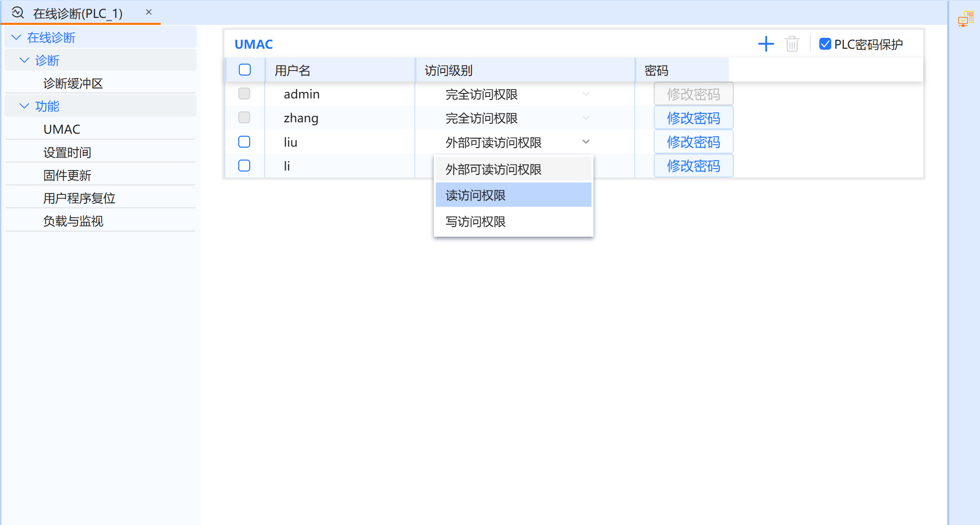This screenshot has height=525, width=980.
Task: Click 修改密码 button for user liu
Action: (693, 142)
